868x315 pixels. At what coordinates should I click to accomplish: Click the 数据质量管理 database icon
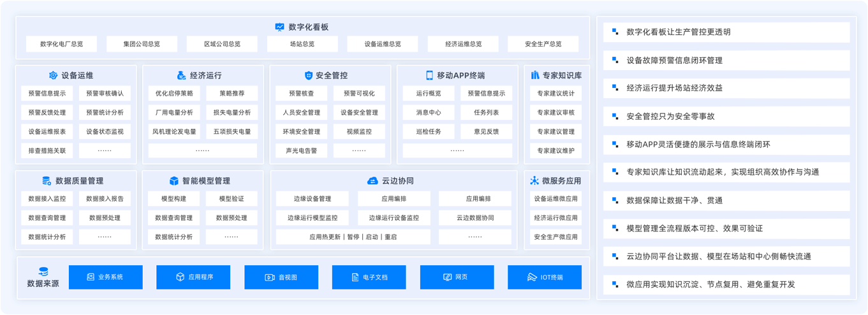(47, 181)
